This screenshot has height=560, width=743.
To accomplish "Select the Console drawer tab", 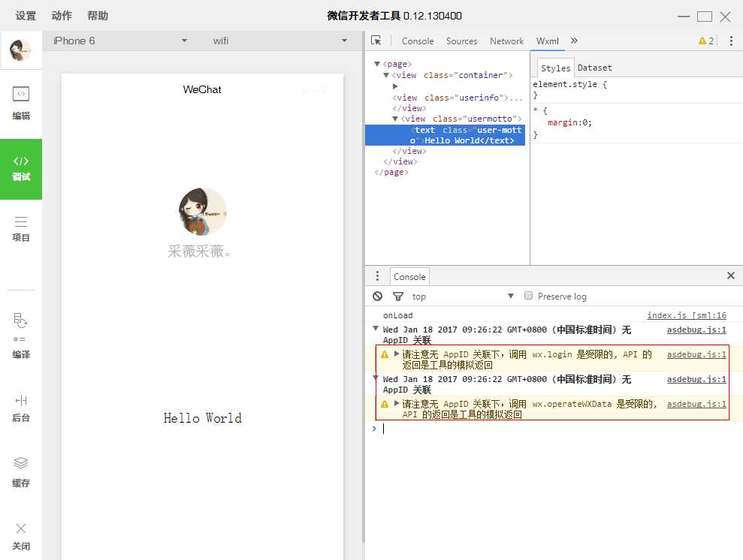I will (409, 276).
